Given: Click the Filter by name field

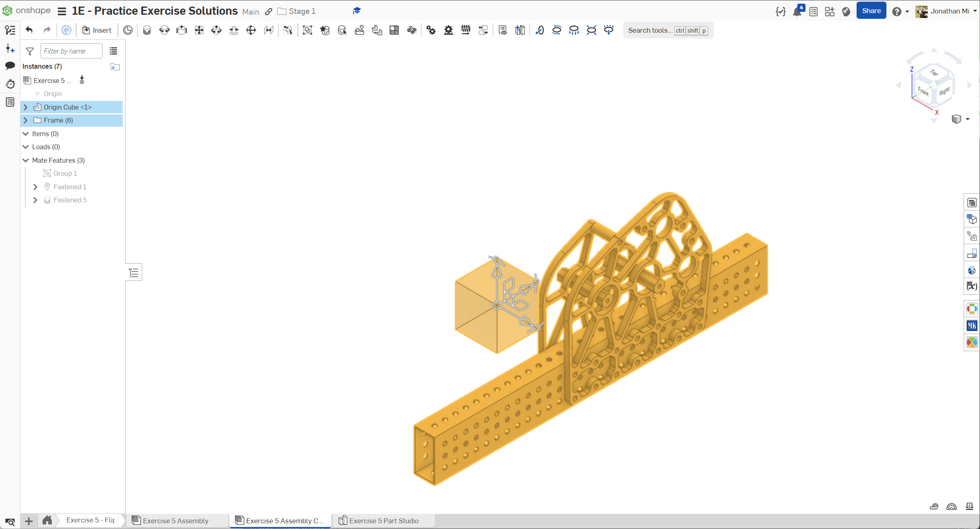Looking at the screenshot, I should 71,51.
